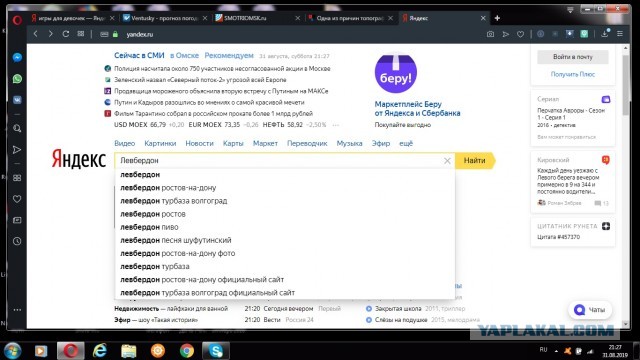The width and height of the screenshot is (640, 360).
Task: Open downloads icon in toolbar
Action: (x=605, y=34)
